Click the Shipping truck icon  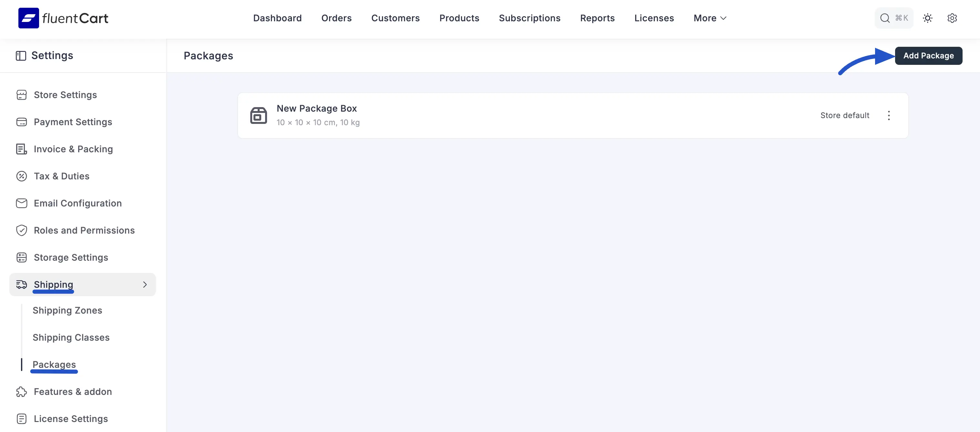click(x=22, y=285)
